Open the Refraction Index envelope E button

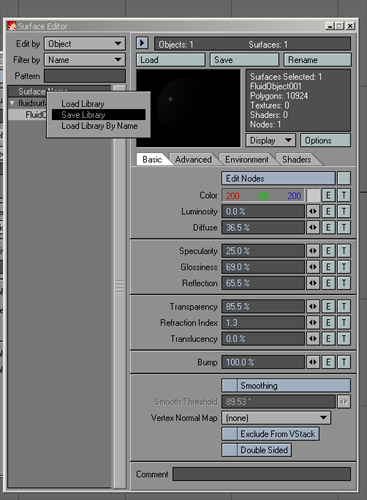(x=328, y=322)
